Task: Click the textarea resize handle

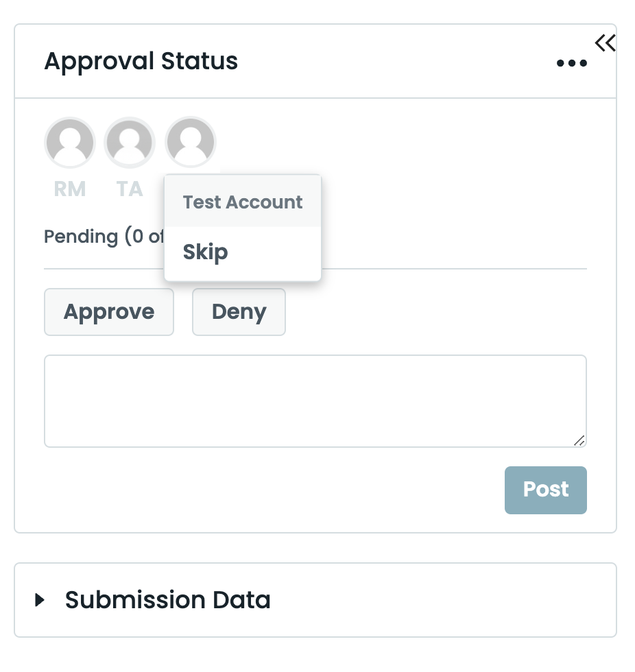Action: click(x=579, y=441)
